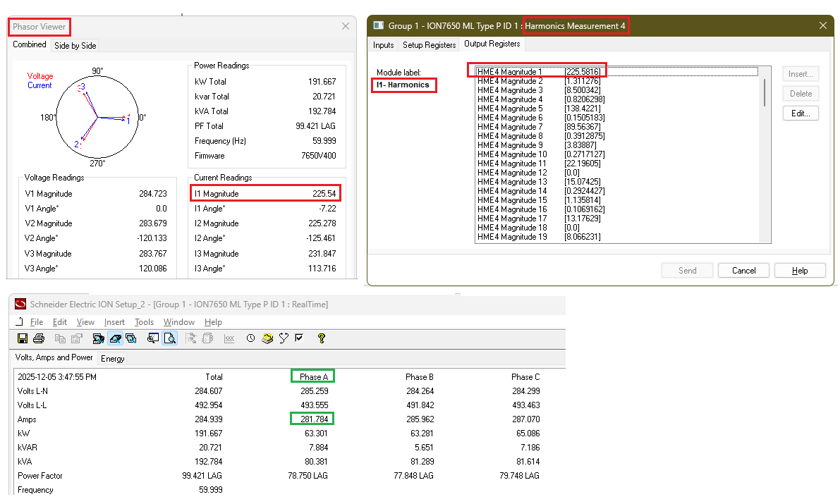Click the timestamp 2025-12-05 3:47:55 PM
840x504 pixels.
coord(57,377)
